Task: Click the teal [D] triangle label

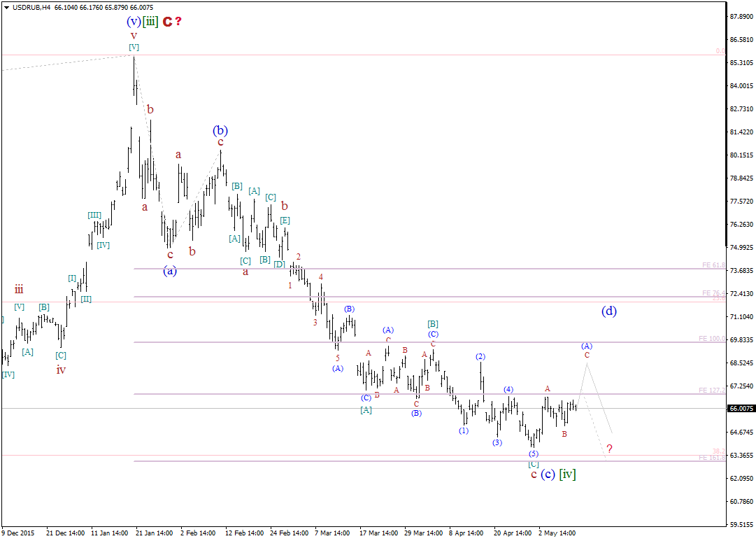Action: point(279,264)
